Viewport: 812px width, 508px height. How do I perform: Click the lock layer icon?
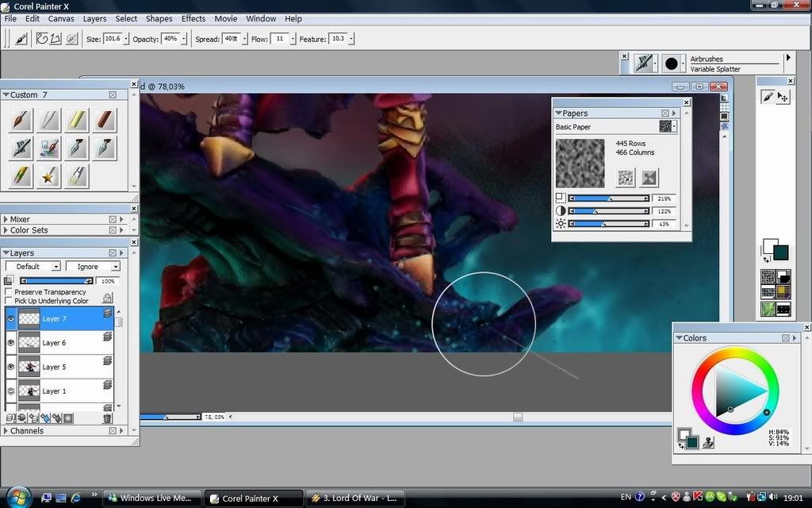tap(107, 298)
